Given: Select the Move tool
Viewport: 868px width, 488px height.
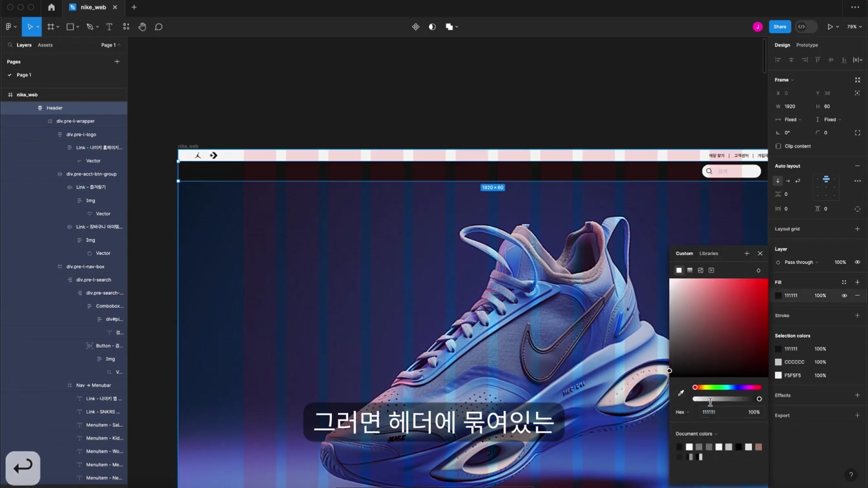Looking at the screenshot, I should coord(29,26).
